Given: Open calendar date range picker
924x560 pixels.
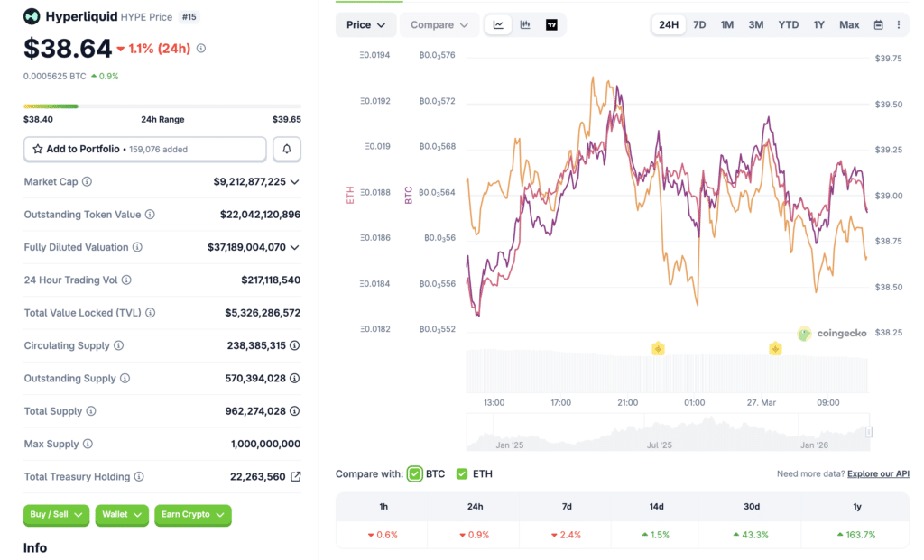Looking at the screenshot, I should pyautogui.click(x=878, y=24).
